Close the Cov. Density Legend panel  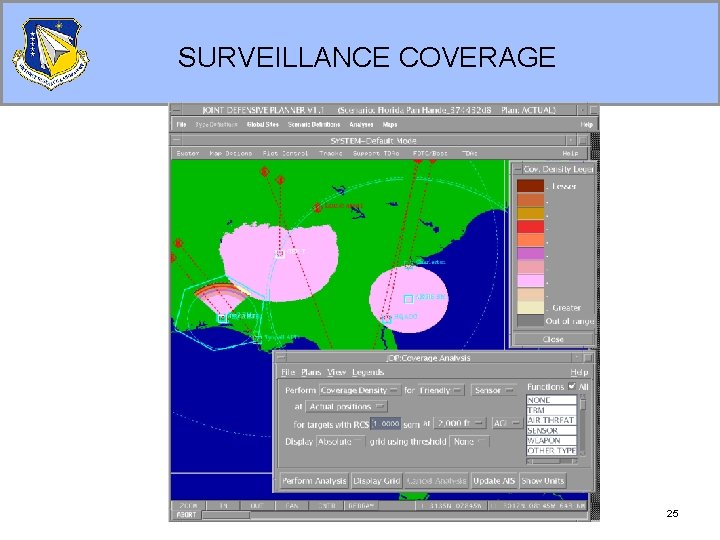coord(553,339)
